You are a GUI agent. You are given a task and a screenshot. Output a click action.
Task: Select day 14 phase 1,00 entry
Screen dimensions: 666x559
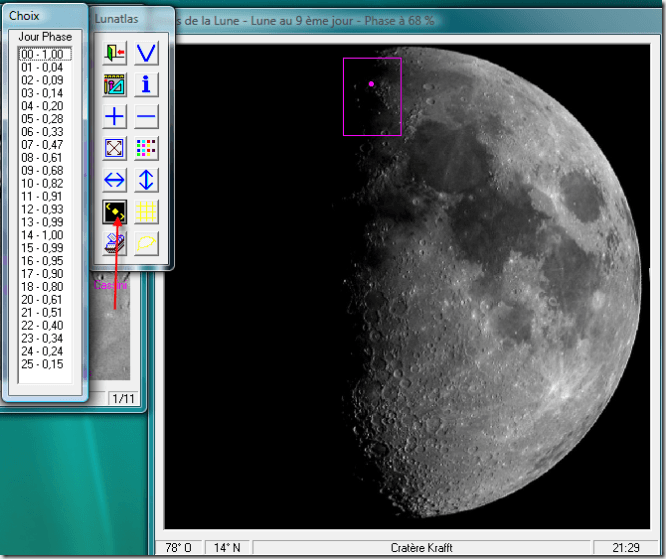point(41,235)
